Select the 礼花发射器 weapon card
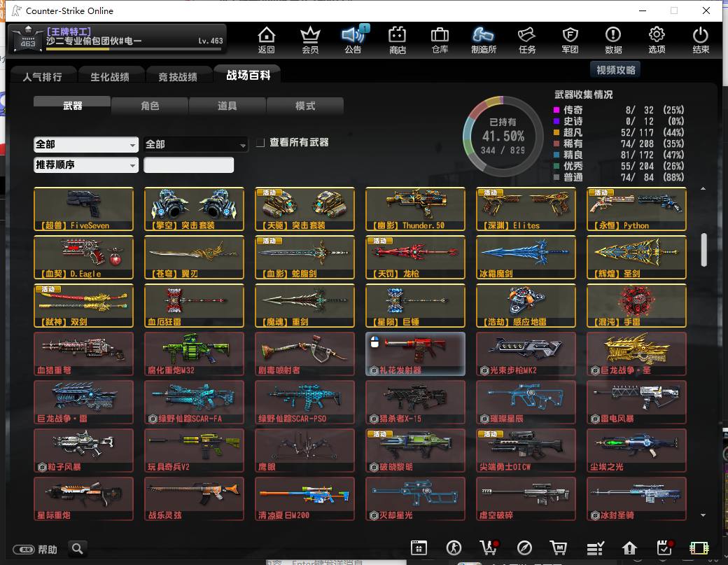 [x=416, y=354]
